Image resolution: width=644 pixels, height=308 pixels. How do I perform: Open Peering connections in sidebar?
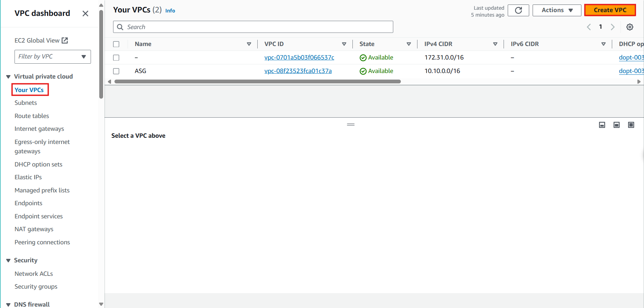click(42, 242)
